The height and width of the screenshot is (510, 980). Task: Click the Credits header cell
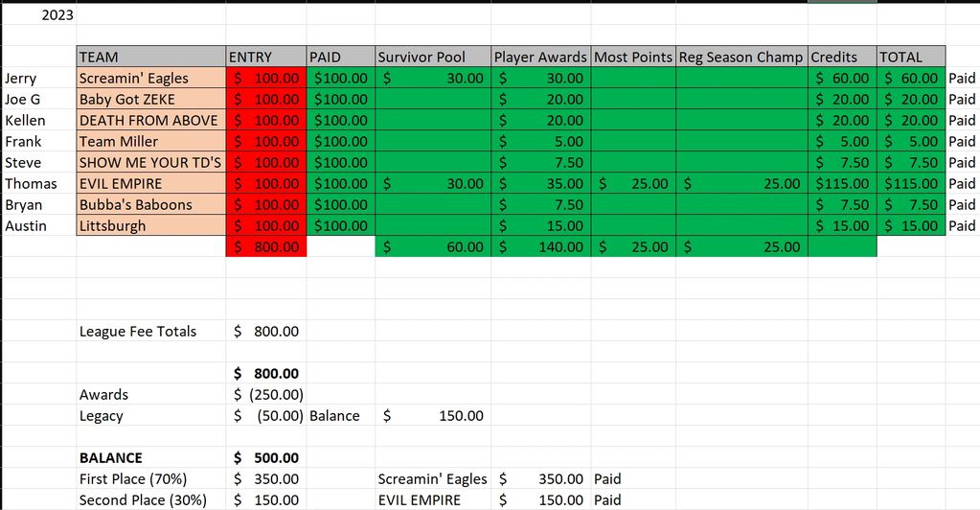(842, 57)
